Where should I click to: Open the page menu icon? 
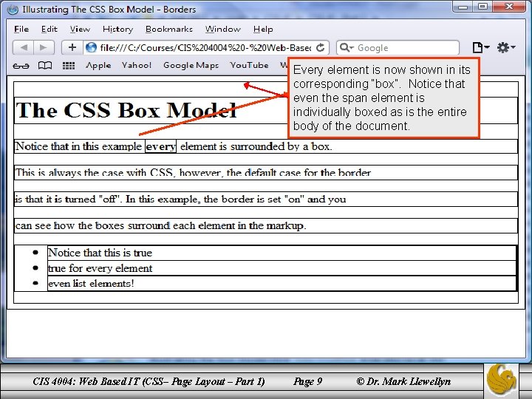[480, 47]
